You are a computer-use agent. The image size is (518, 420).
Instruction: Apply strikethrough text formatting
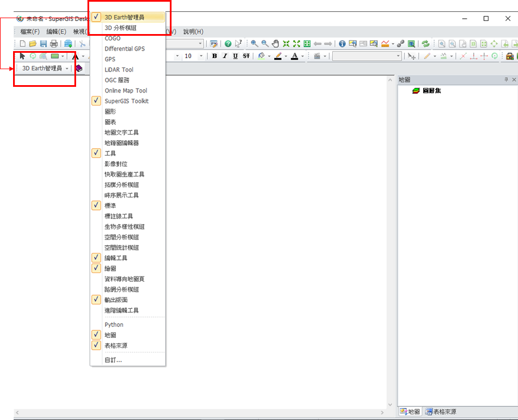click(246, 56)
